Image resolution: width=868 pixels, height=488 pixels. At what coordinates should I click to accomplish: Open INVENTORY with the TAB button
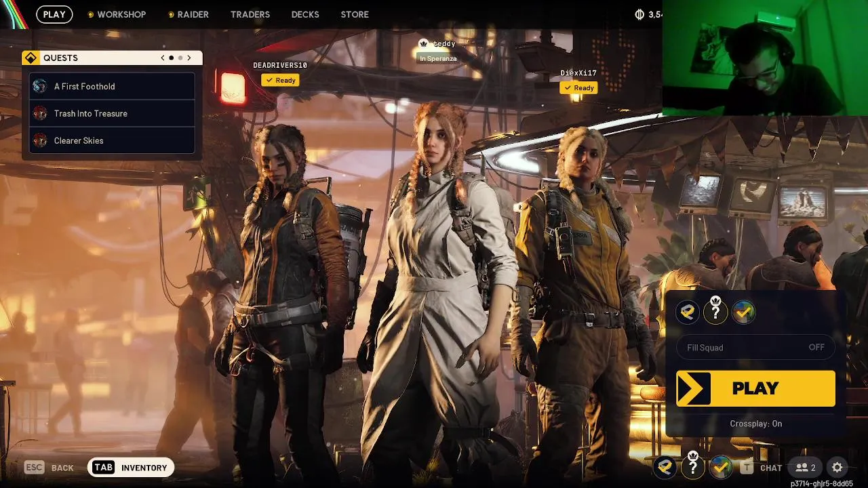point(131,467)
